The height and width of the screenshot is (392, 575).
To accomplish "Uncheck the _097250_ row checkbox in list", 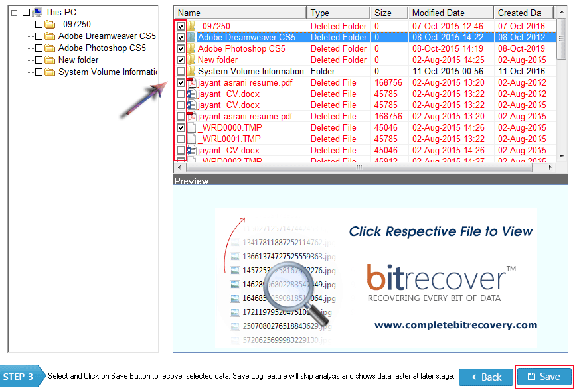I will pyautogui.click(x=181, y=26).
